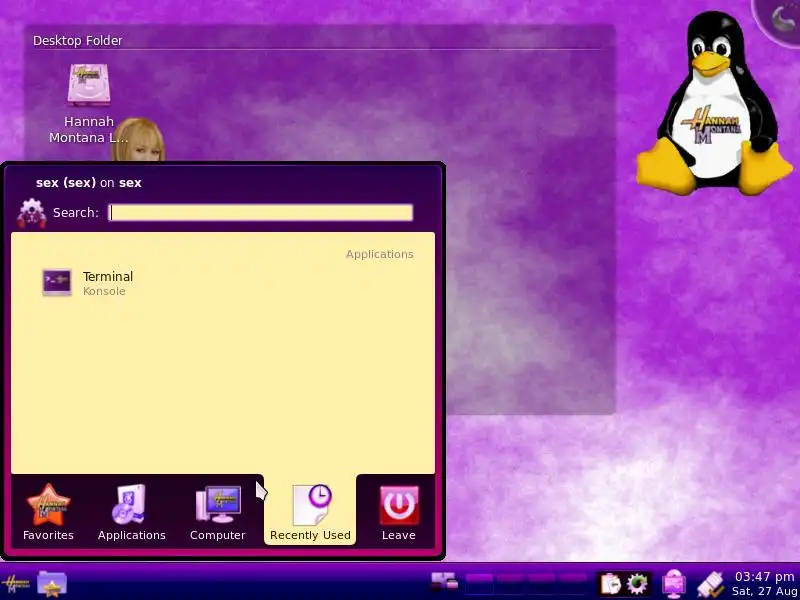Click the gear-shaped user icon beside Search
This screenshot has height=600, width=800.
[32, 213]
